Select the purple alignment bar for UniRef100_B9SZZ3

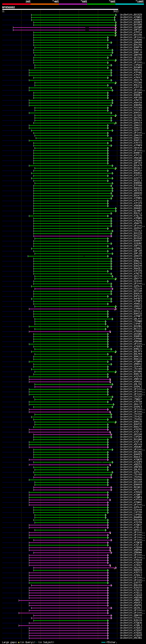pyautogui.click(x=73, y=236)
